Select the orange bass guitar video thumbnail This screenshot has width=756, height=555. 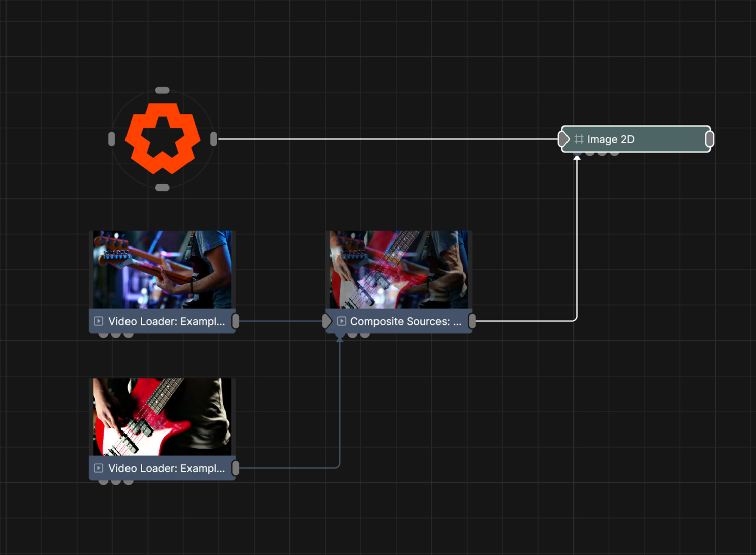click(162, 270)
